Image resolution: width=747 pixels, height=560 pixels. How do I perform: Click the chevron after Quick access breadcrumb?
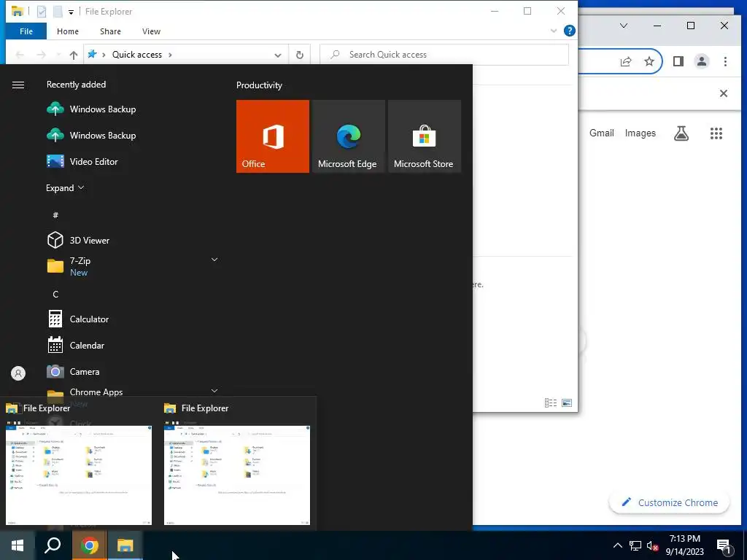click(170, 55)
